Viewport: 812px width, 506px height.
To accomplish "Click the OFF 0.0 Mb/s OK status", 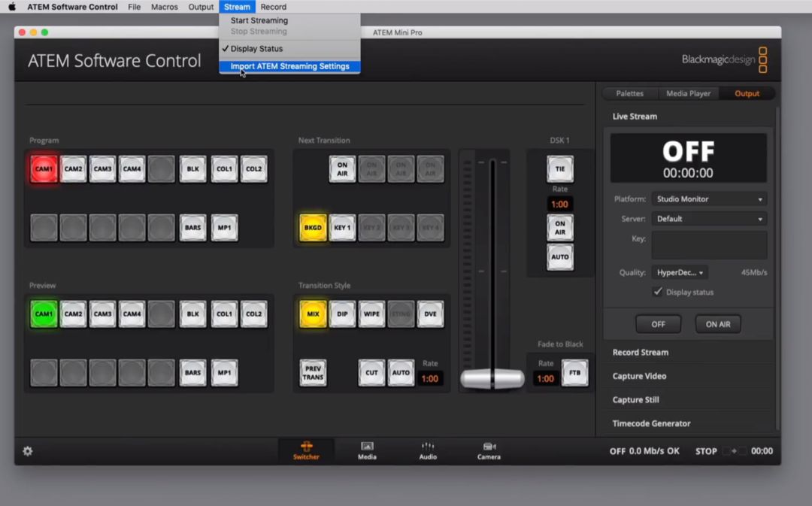I will pyautogui.click(x=644, y=451).
